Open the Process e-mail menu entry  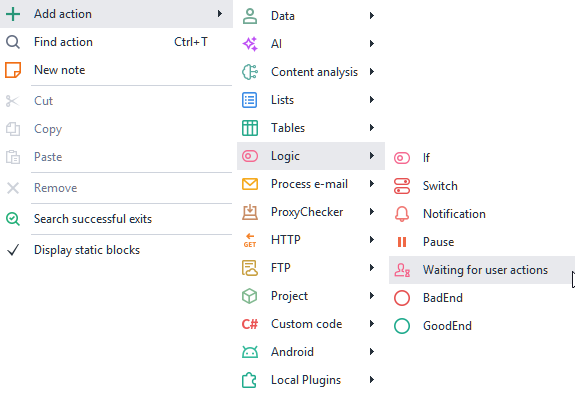click(311, 184)
